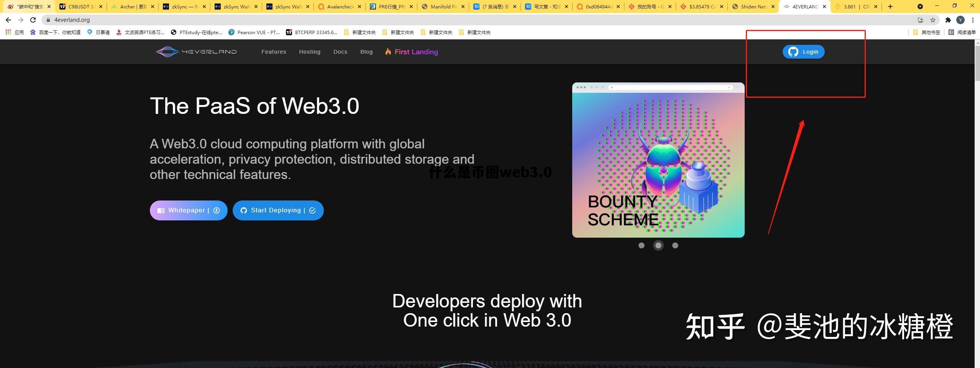Click the 4EVERLAND logo
Screen dimensions: 980x368
pos(196,52)
